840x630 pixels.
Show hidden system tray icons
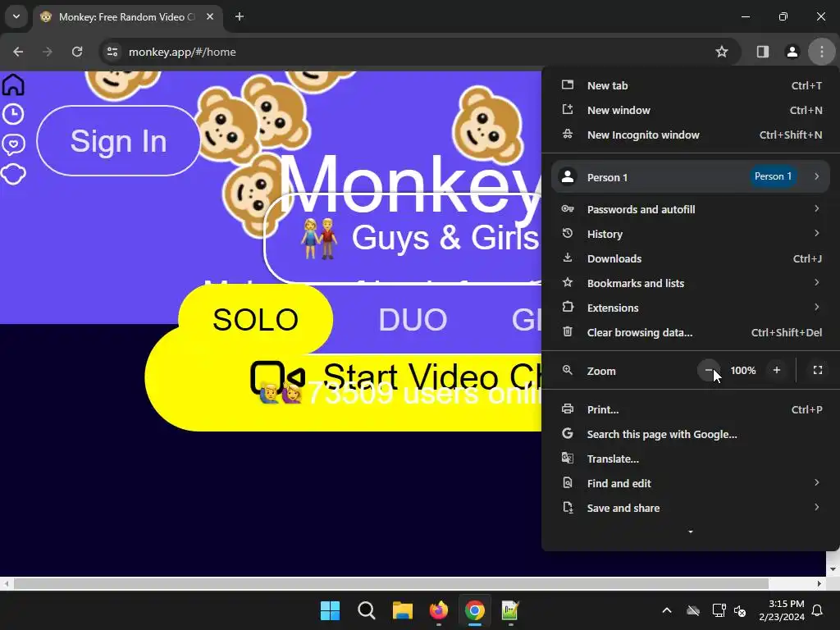point(667,610)
